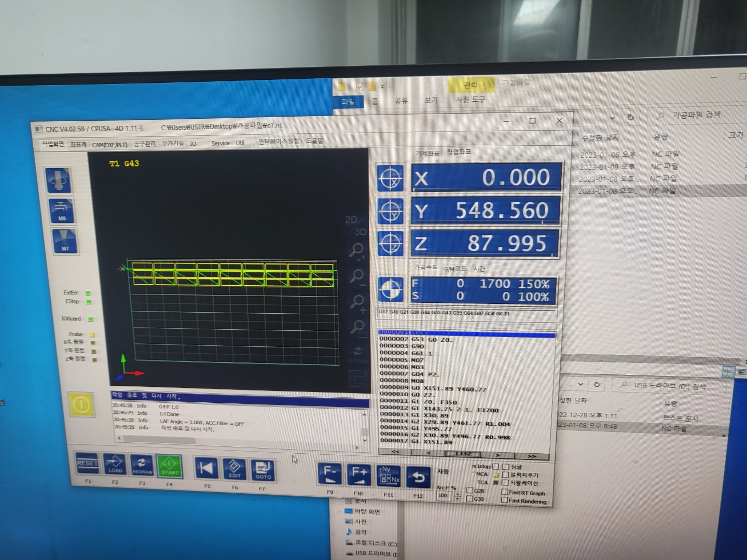Image resolution: width=747 pixels, height=560 pixels.
Task: Enable the 시뮬레이션 checkbox
Action: click(x=505, y=483)
